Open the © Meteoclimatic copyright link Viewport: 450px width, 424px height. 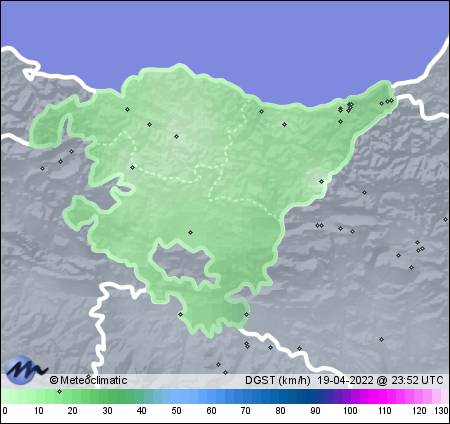88,380
